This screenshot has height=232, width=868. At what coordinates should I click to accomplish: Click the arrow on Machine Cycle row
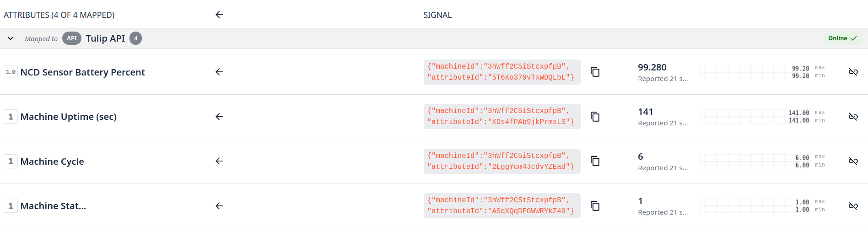[219, 161]
